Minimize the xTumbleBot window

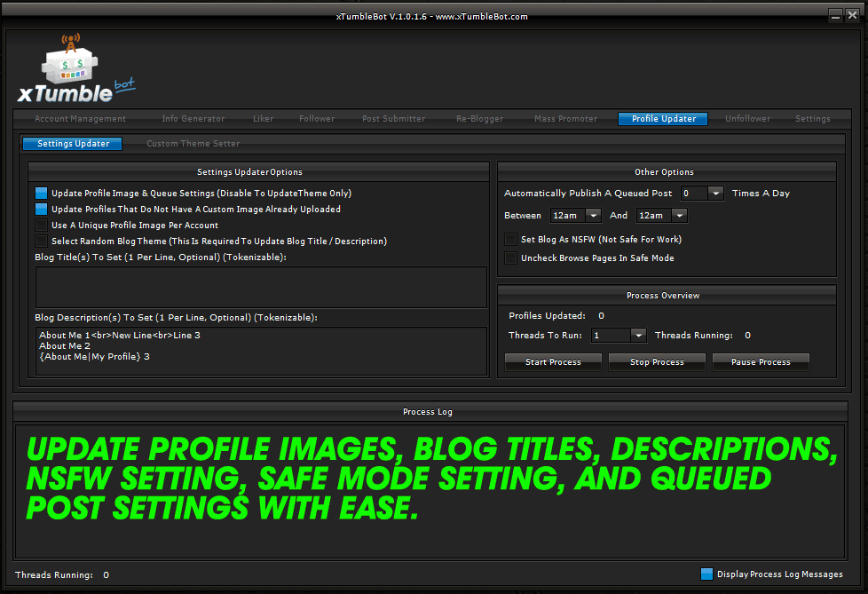pyautogui.click(x=835, y=15)
